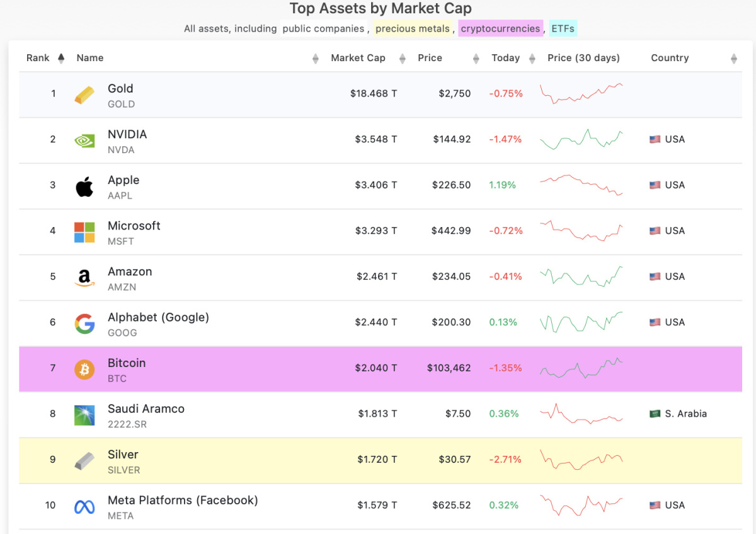Filter by cryptocurrencies tag
The width and height of the screenshot is (756, 534).
tap(501, 28)
